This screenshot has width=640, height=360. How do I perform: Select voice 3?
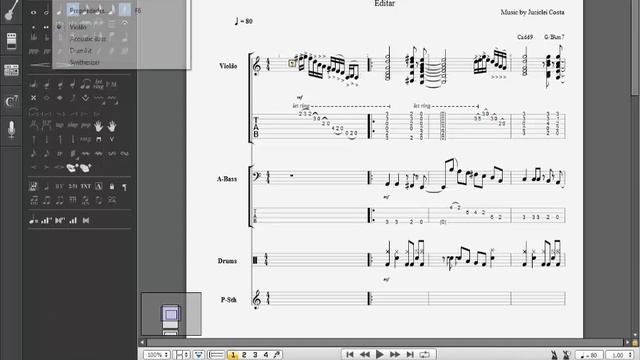255,355
